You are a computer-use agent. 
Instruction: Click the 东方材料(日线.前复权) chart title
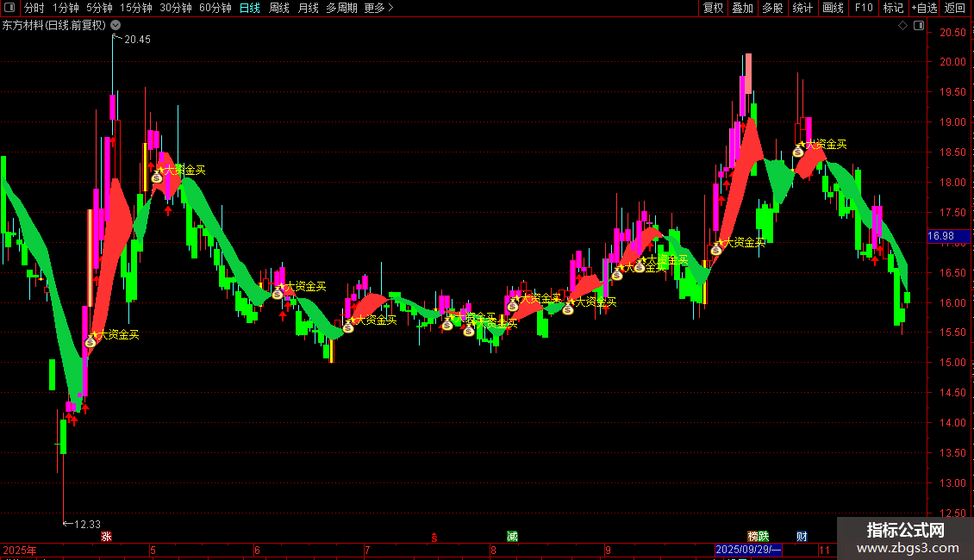point(54,26)
